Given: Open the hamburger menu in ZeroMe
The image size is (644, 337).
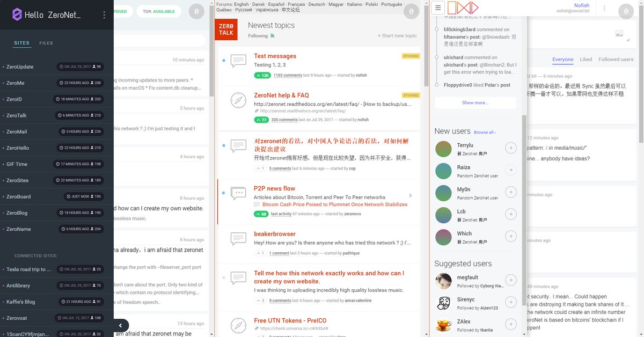Looking at the screenshot, I should [438, 8].
